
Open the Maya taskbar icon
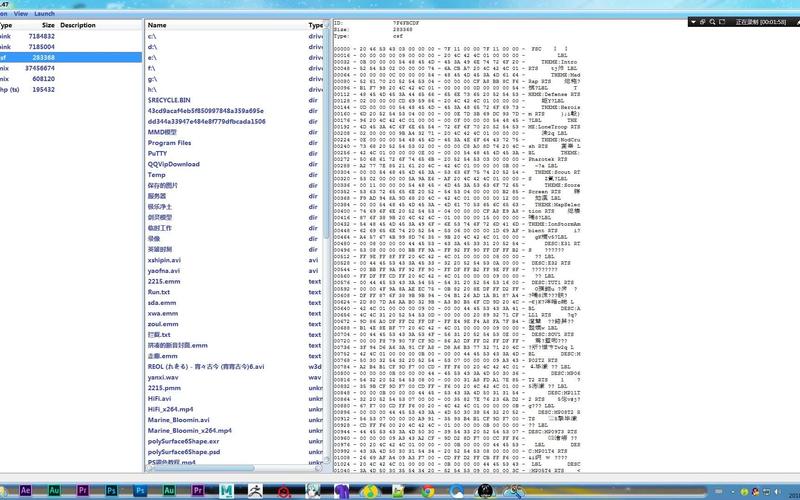[226, 491]
